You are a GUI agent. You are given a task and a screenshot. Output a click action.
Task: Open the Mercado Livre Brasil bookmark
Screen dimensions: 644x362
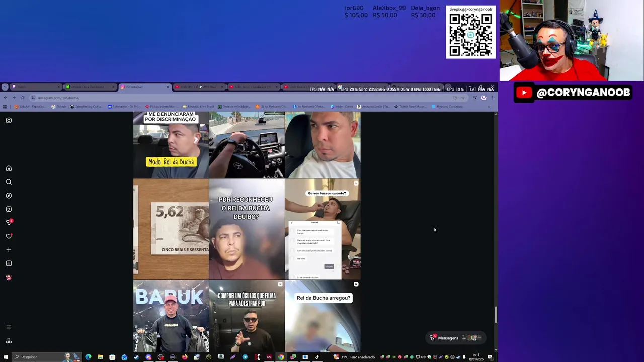[x=198, y=107]
